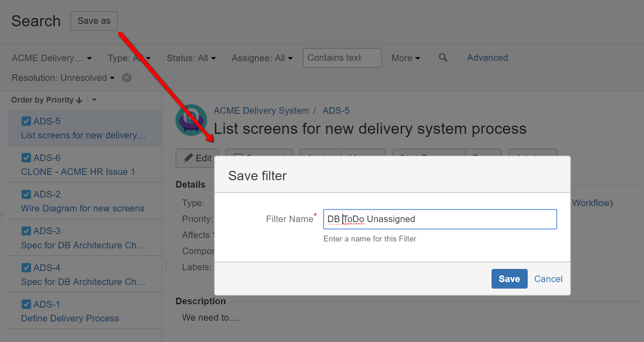This screenshot has height=342, width=644.
Task: Click Save in the Save filter dialog
Action: (509, 279)
